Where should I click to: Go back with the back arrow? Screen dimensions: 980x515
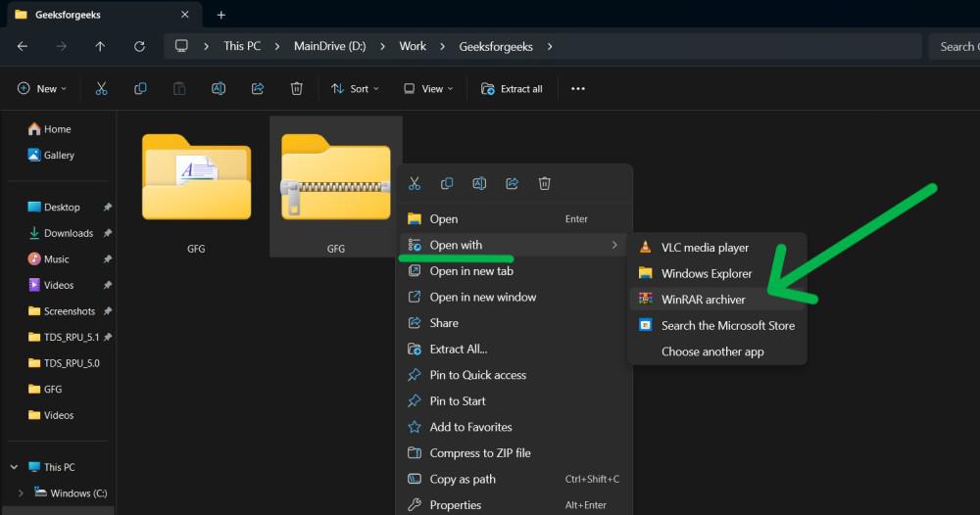(23, 46)
